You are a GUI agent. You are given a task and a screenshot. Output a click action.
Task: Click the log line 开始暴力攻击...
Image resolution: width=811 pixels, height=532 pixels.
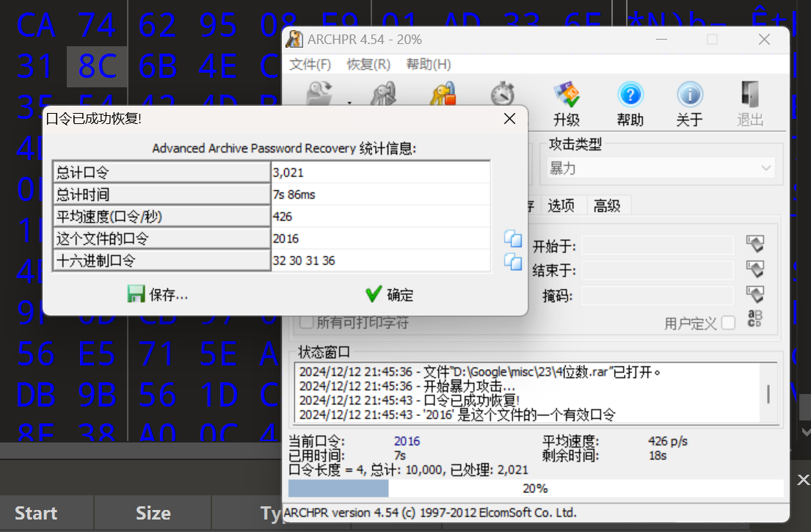pos(407,386)
